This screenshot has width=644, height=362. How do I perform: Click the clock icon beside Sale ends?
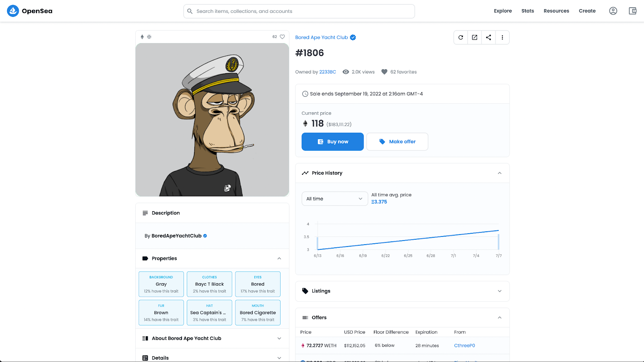(x=305, y=94)
